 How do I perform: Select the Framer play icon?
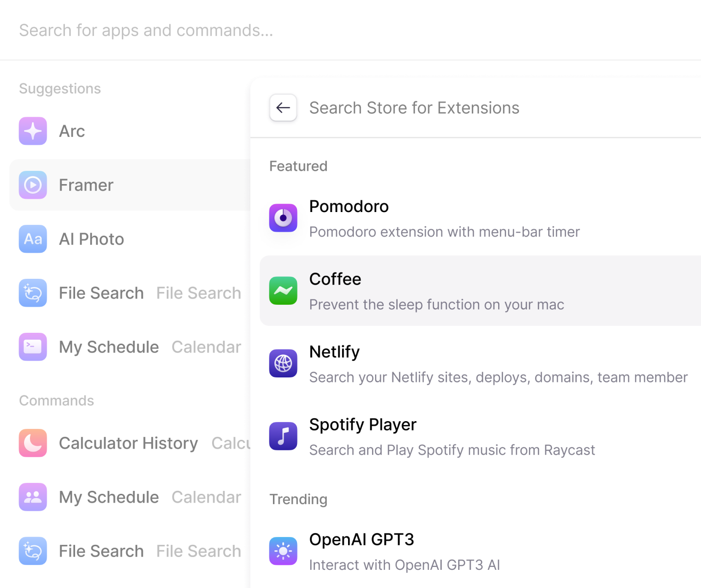click(33, 185)
